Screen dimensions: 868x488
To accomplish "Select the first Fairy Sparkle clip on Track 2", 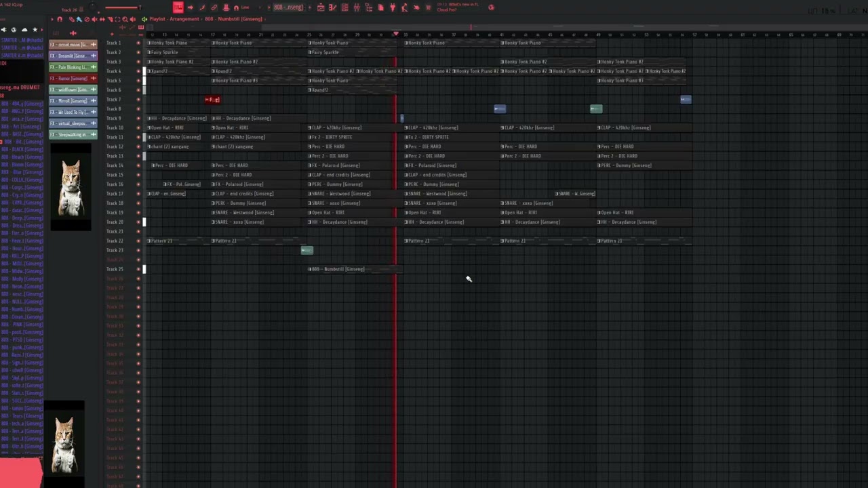I will coord(179,52).
